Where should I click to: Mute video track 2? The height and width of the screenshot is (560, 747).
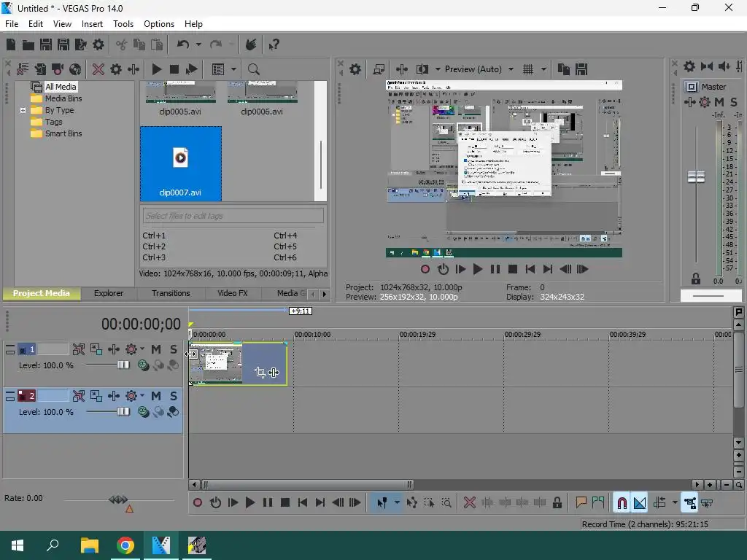[156, 396]
